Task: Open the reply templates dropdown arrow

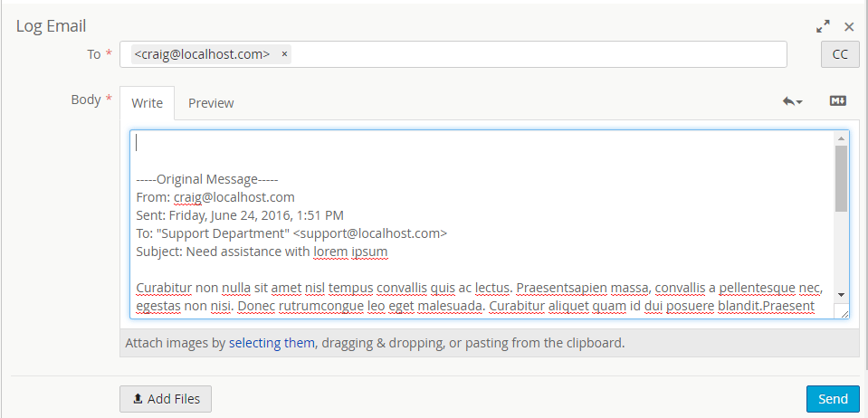Action: click(x=793, y=102)
